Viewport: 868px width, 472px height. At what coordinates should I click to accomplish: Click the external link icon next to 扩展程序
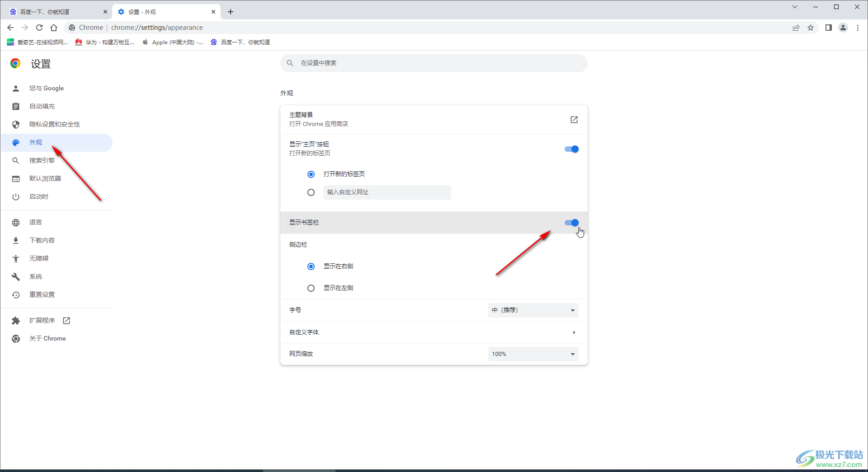(66, 321)
